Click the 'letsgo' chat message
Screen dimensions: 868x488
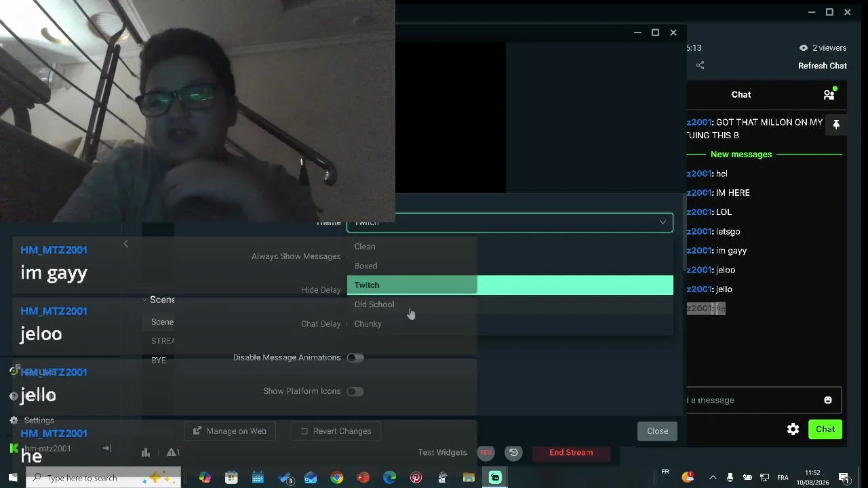[728, 232]
